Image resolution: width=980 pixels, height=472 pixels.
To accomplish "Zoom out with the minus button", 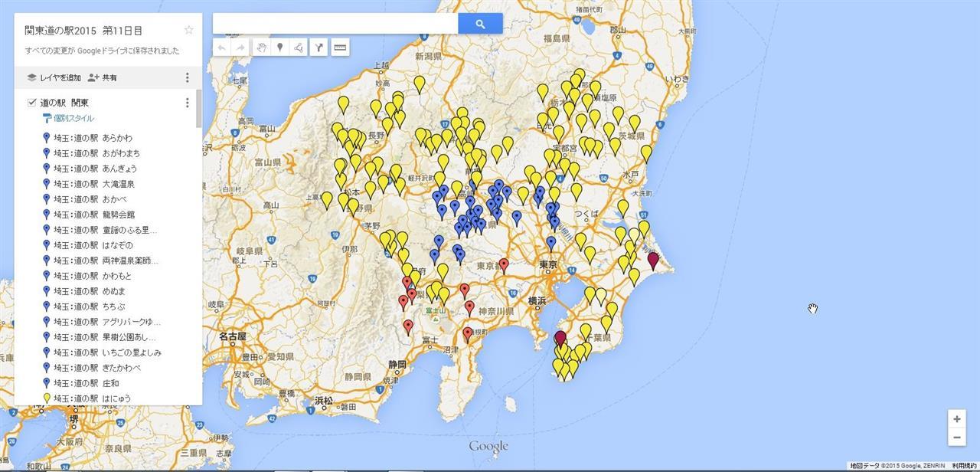I will 956,438.
